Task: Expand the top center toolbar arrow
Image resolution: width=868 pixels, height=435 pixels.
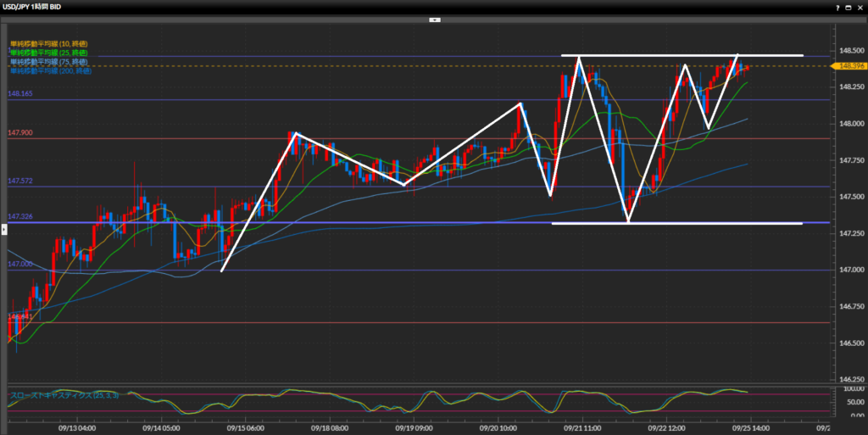Action: pyautogui.click(x=434, y=18)
